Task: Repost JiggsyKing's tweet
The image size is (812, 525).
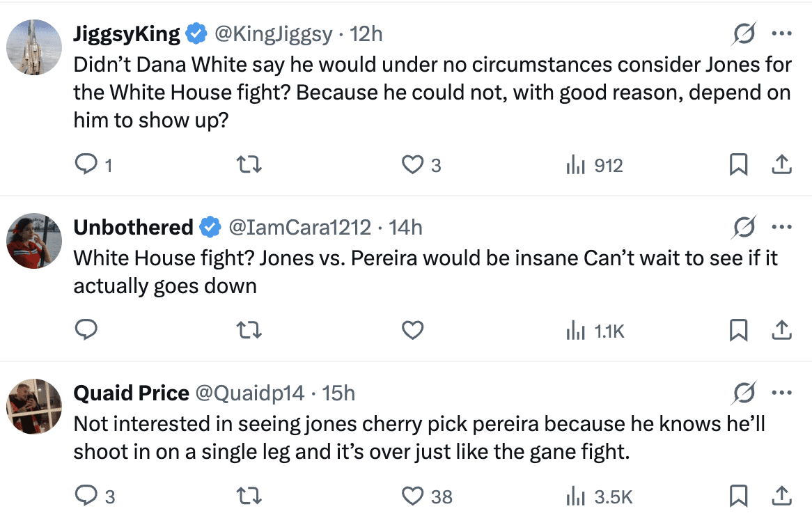Action: pos(249,165)
